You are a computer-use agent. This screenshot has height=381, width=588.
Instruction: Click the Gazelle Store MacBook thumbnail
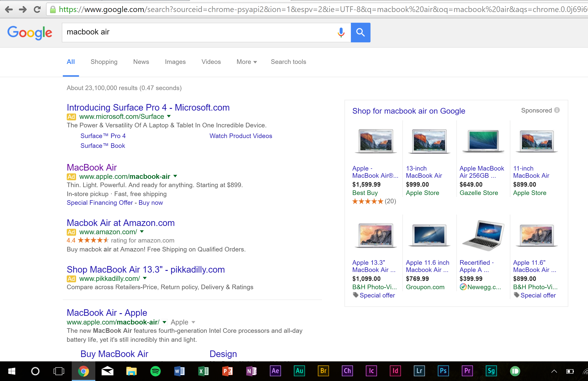pyautogui.click(x=483, y=141)
